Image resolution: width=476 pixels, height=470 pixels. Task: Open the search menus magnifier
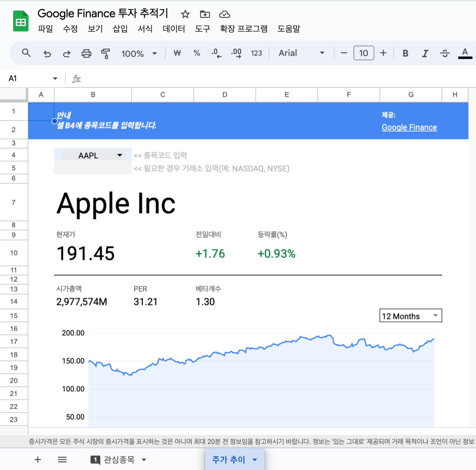click(26, 53)
